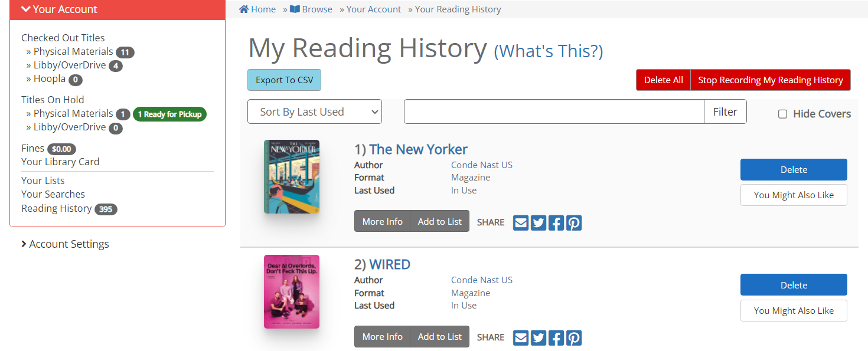868x351 pixels.
Task: Expand the Account Settings section
Action: click(65, 244)
